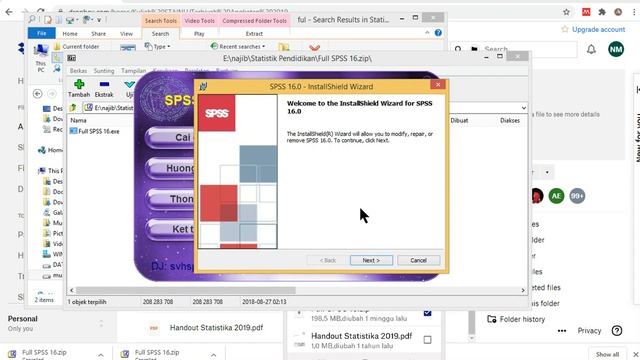640x360 pixels.
Task: Open the Sunting menu in 7-Zip
Action: click(104, 71)
